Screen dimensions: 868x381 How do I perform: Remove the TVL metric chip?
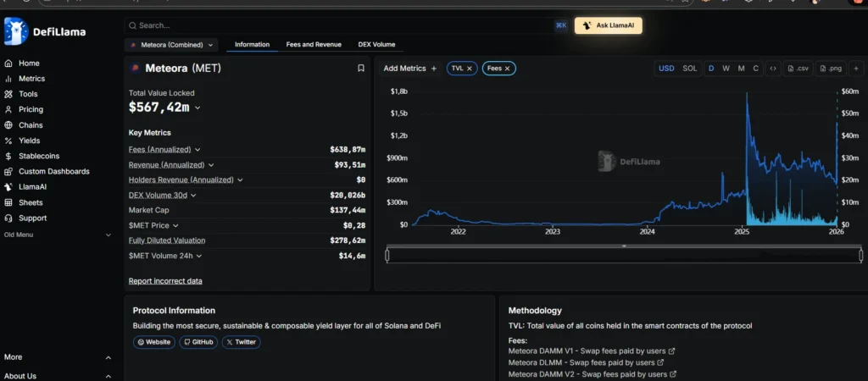tap(470, 68)
